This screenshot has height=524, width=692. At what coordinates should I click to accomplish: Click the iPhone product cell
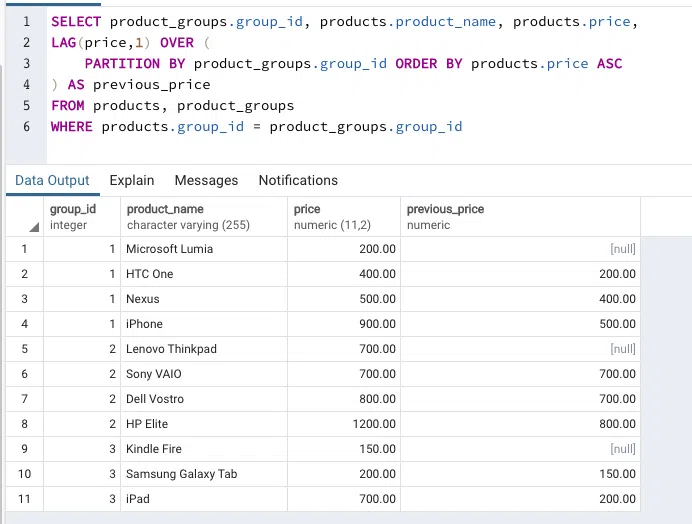(204, 324)
